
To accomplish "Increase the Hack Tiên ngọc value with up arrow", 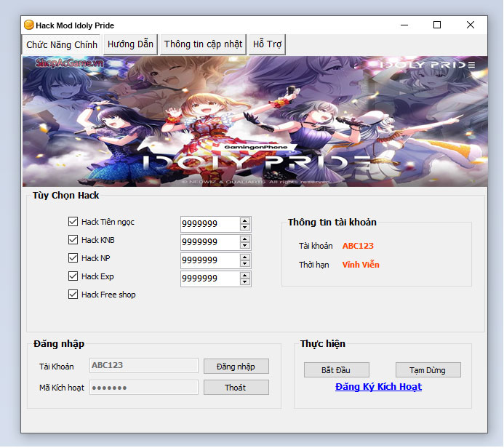I will 245,221.
